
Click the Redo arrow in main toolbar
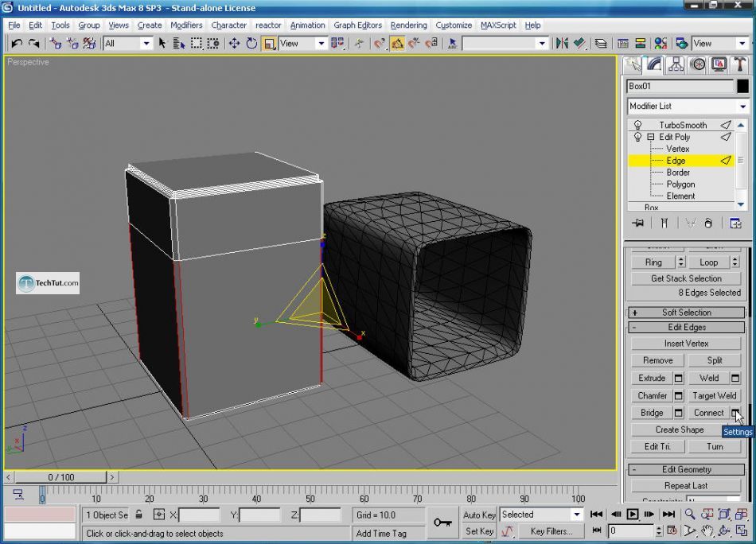pyautogui.click(x=33, y=44)
